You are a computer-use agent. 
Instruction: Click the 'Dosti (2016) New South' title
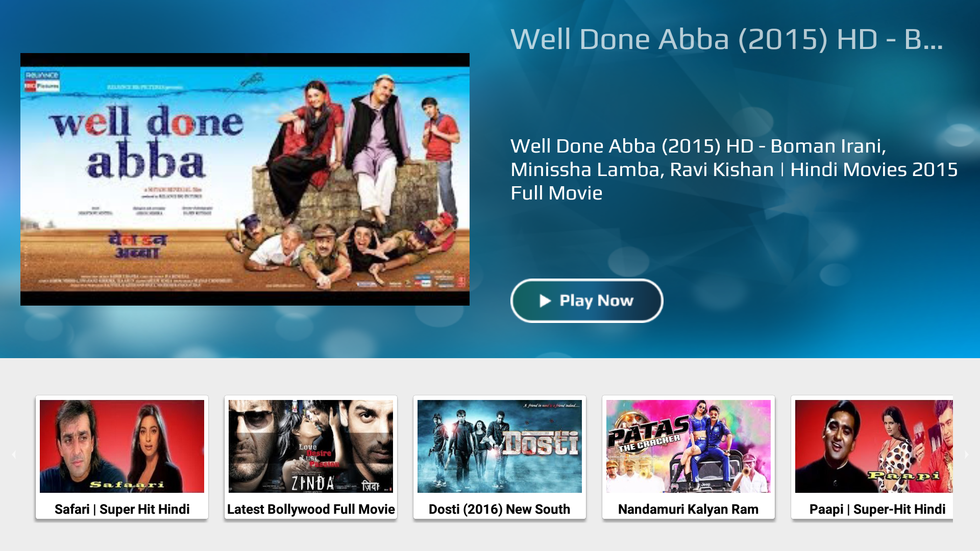pos(500,509)
